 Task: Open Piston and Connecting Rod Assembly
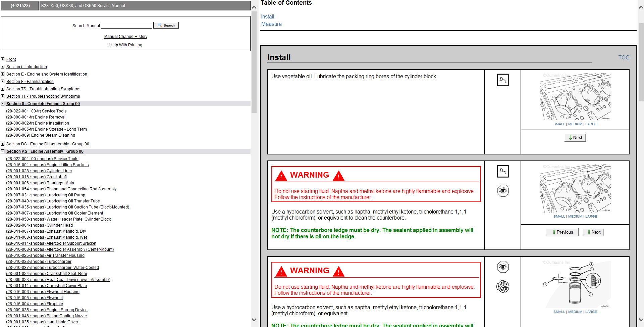pyautogui.click(x=61, y=189)
